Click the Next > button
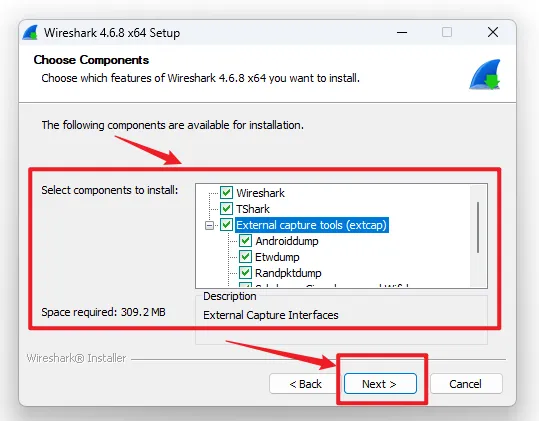This screenshot has height=421, width=539. click(380, 384)
